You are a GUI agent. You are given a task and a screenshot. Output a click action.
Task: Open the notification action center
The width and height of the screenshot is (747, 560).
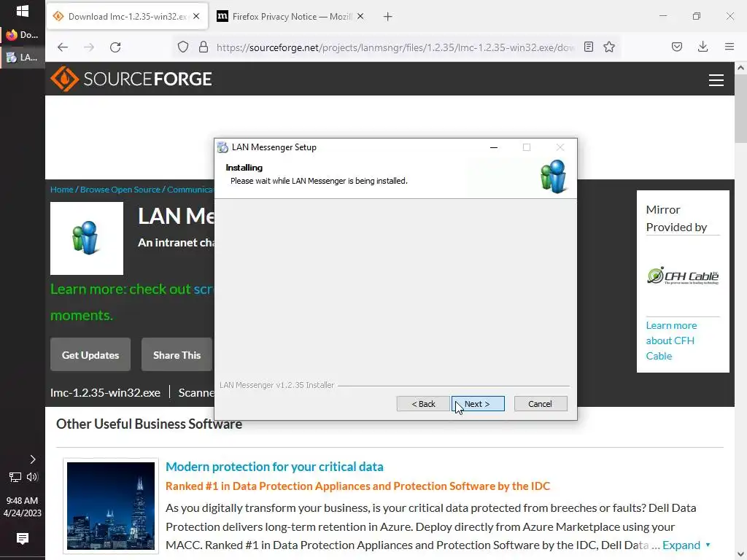pos(23,538)
